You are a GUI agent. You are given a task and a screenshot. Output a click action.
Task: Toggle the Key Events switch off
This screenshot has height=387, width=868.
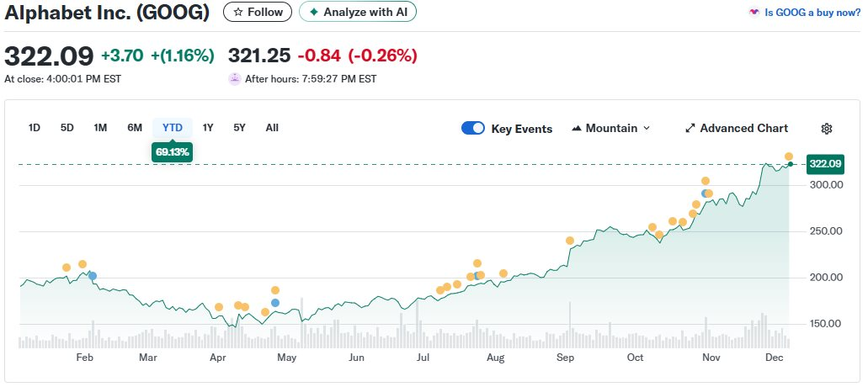[x=473, y=129]
